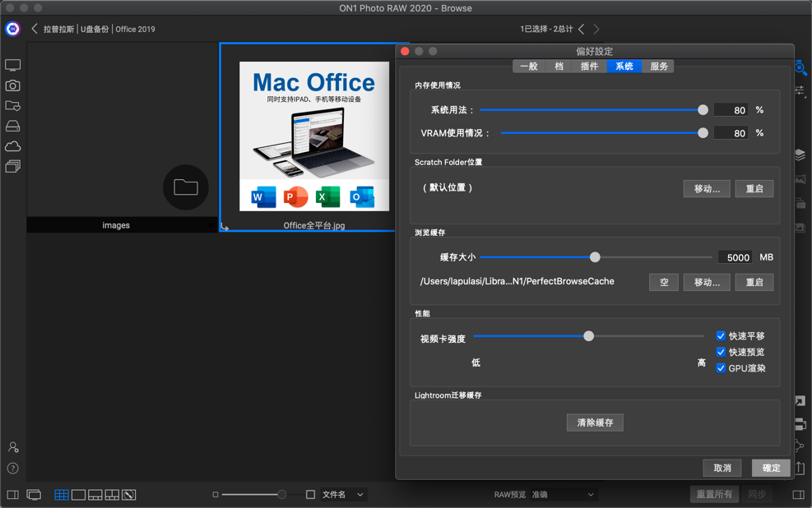The width and height of the screenshot is (812, 508).
Task: Select the Office全平台.jpg thumbnail
Action: [313, 136]
